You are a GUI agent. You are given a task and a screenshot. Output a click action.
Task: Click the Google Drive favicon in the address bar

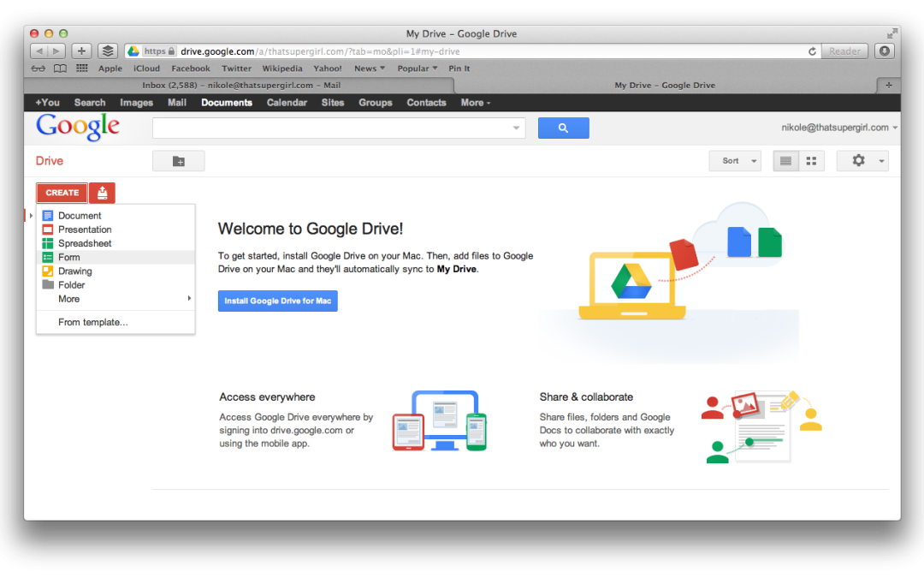pos(133,51)
